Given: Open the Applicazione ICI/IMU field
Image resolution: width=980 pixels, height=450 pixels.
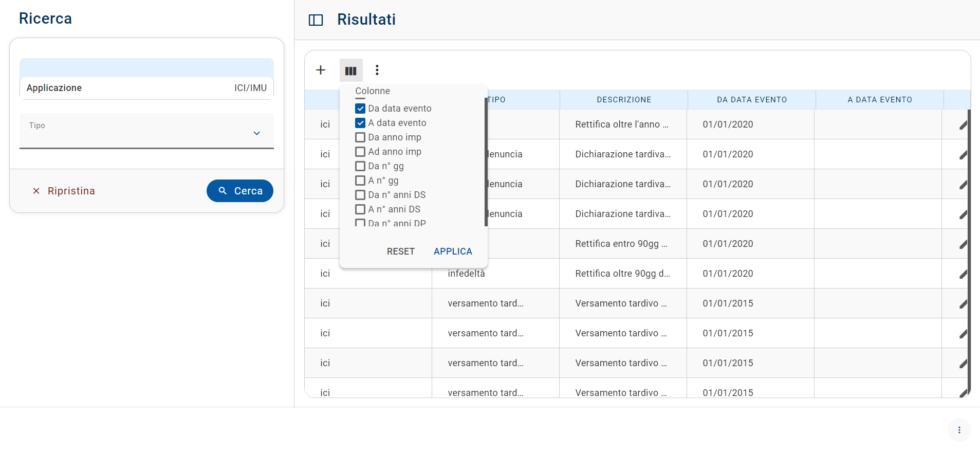Looking at the screenshot, I should [x=146, y=88].
